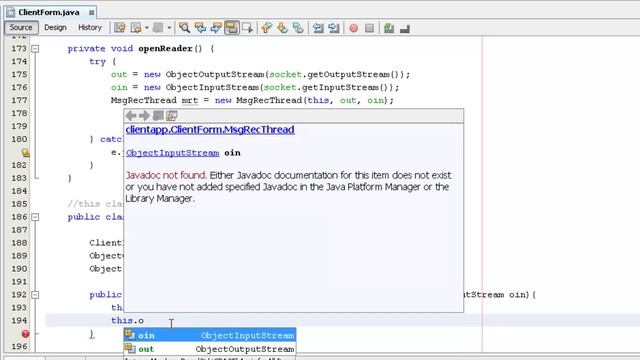Select the out completion suggestion

pyautogui.click(x=210, y=349)
